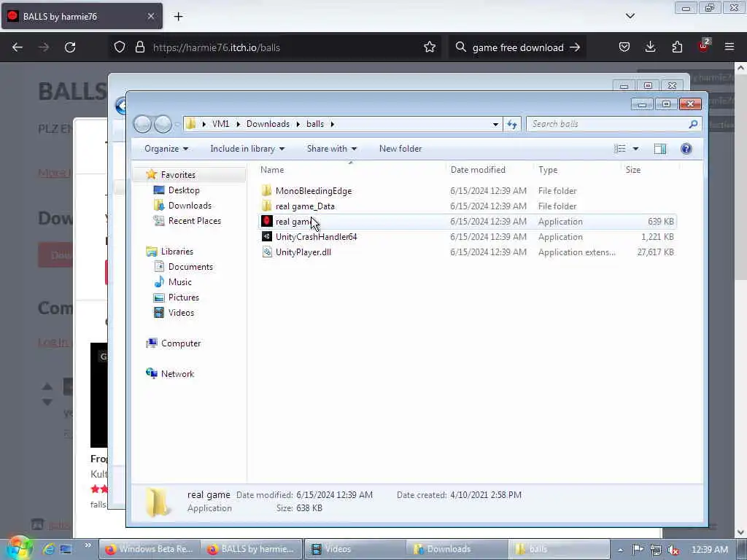
Task: Open recent pages dropdown next to forward button
Action: click(177, 124)
